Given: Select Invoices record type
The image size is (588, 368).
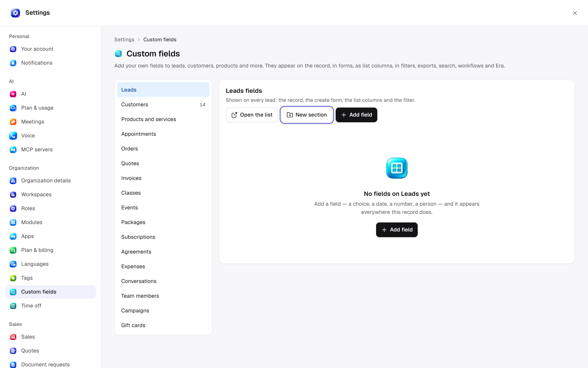Looking at the screenshot, I should [x=163, y=178].
